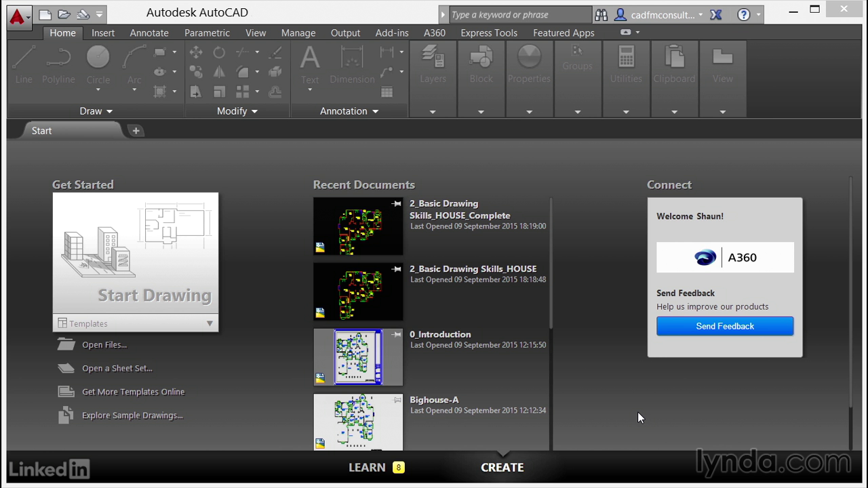868x488 pixels.
Task: Toggle pin for 2_Basic Drawing Skills_HOUSE_Complete
Action: click(x=397, y=203)
